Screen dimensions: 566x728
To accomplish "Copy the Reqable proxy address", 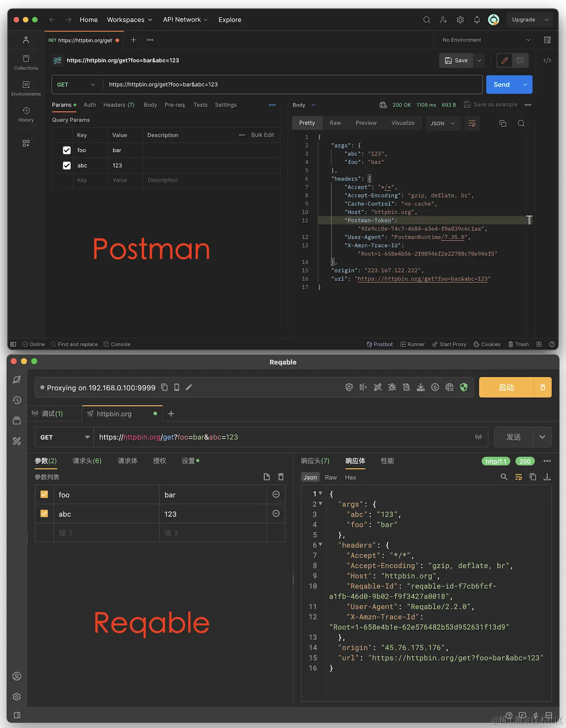I will (164, 387).
